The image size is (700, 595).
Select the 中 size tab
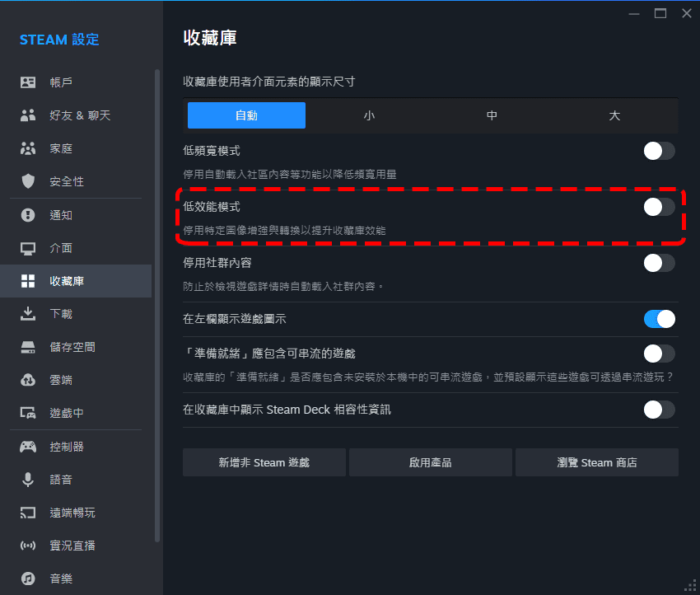click(492, 115)
